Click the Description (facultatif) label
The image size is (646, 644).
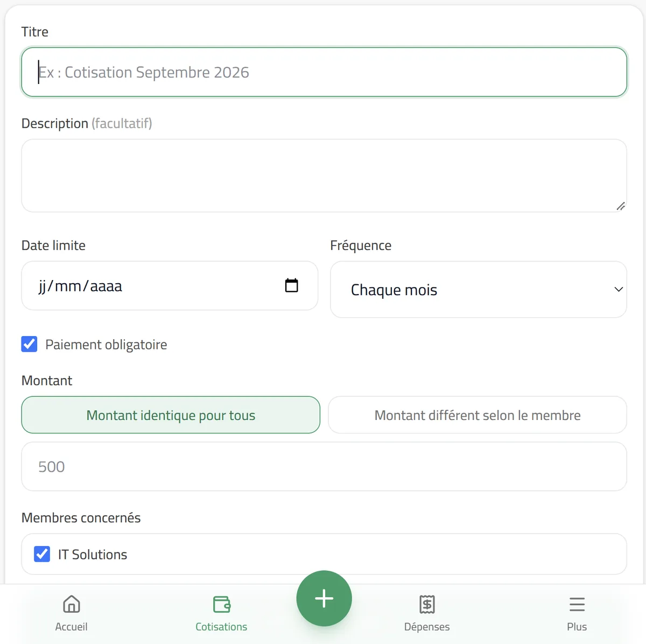[x=87, y=123]
